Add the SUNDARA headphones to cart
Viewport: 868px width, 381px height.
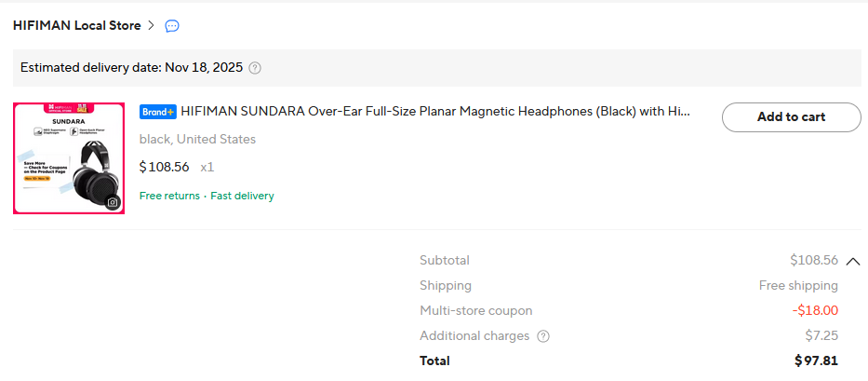(x=791, y=117)
